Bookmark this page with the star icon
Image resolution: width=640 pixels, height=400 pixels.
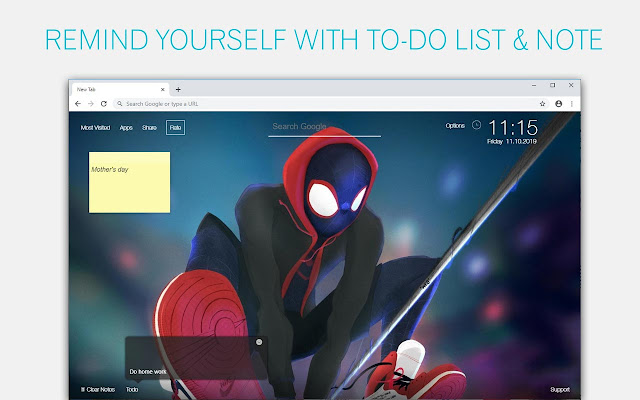click(542, 104)
